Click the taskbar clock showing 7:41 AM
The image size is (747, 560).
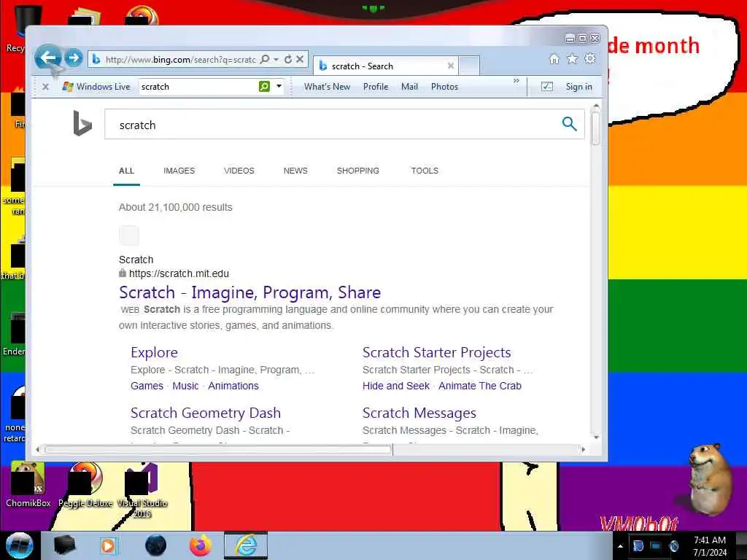(709, 546)
